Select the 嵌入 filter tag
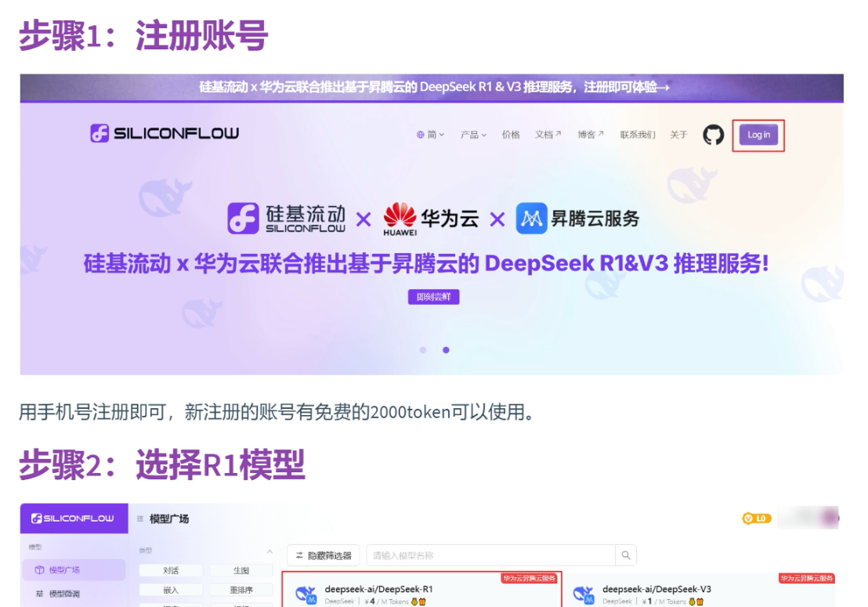Screen dimensions: 868x607 click(x=171, y=591)
